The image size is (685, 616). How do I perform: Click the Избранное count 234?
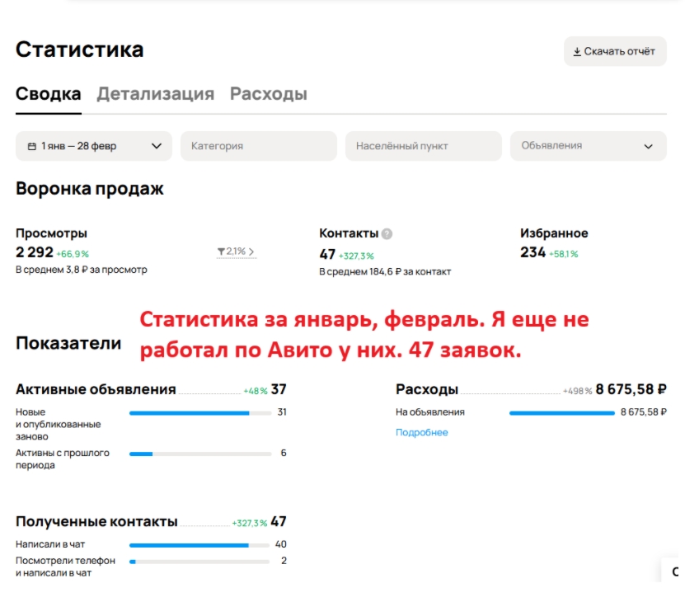(533, 252)
